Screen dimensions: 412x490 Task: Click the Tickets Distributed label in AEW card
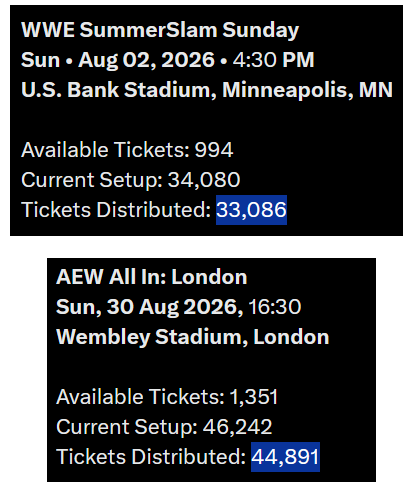(x=151, y=457)
